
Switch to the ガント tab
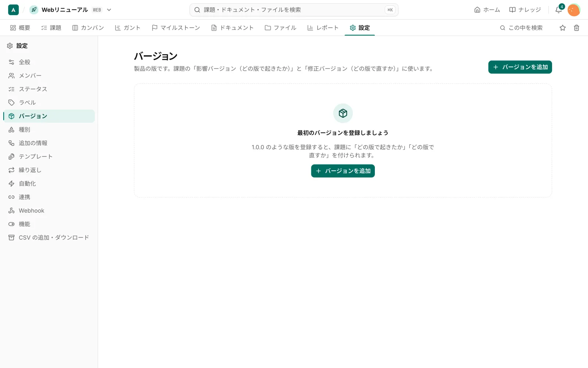[x=128, y=28]
